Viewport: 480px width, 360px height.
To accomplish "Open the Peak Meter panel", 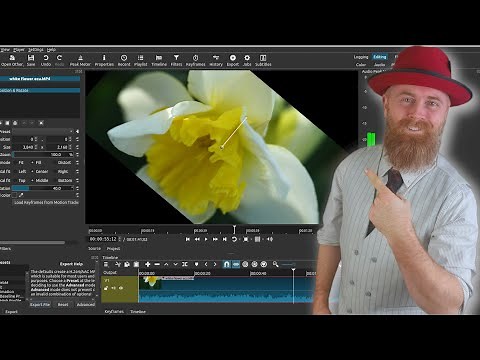I will tap(80, 60).
